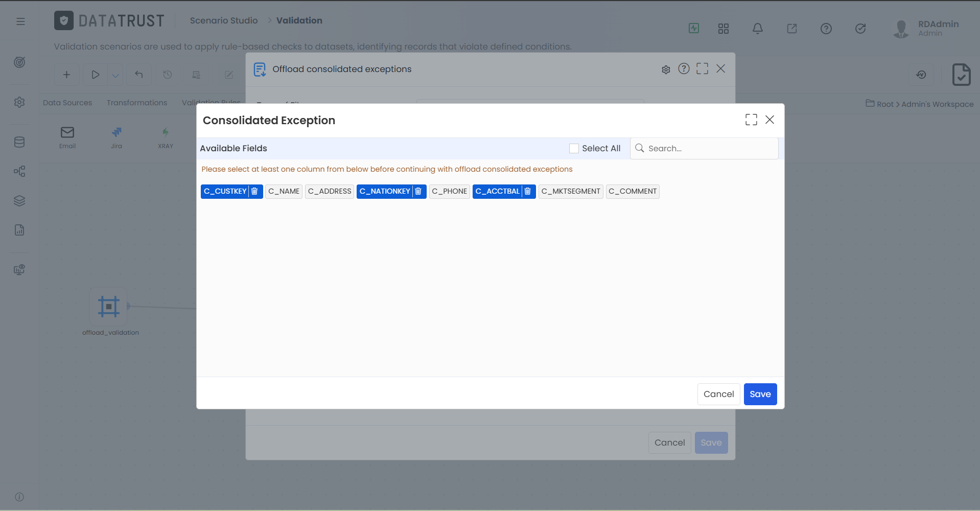Select the offload_validation node on canvas

pyautogui.click(x=109, y=306)
